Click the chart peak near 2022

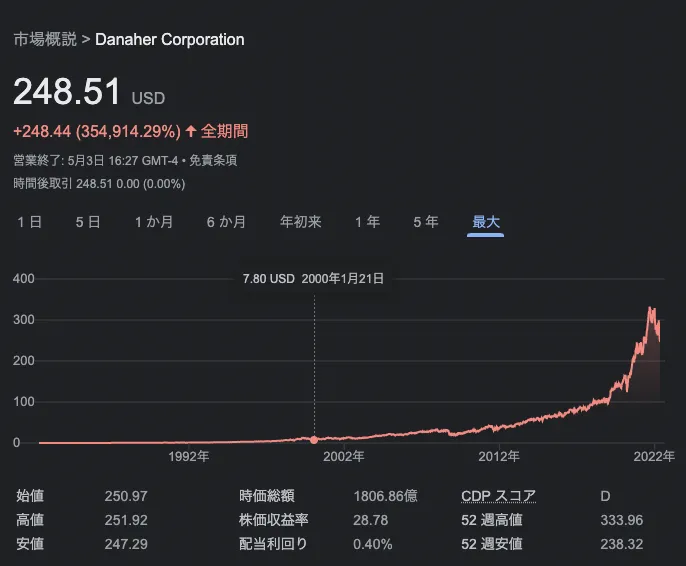click(651, 308)
